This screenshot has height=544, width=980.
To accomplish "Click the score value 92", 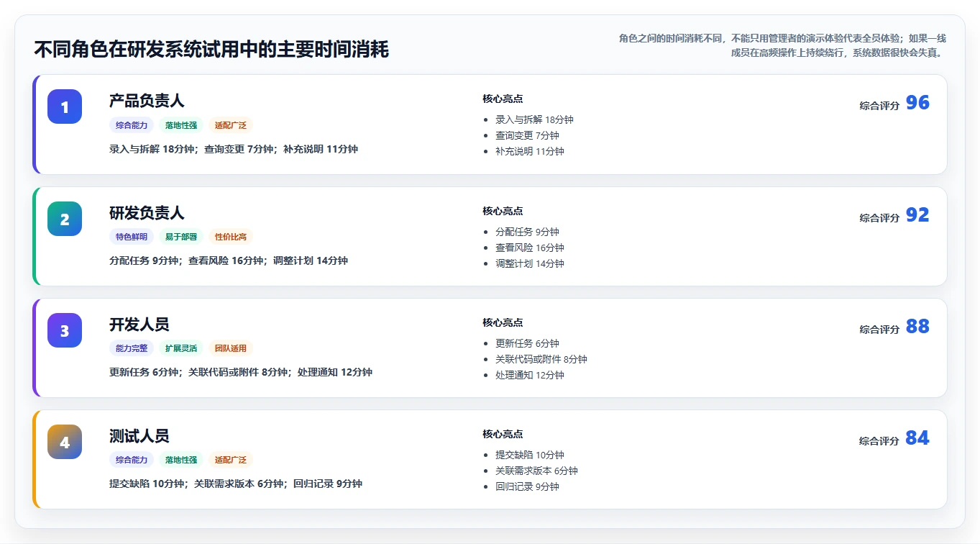I will (x=917, y=215).
